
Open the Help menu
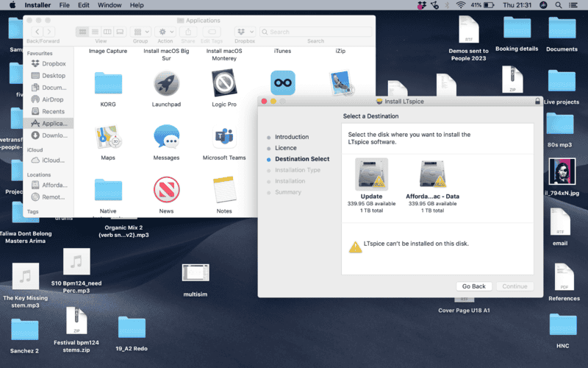[137, 5]
